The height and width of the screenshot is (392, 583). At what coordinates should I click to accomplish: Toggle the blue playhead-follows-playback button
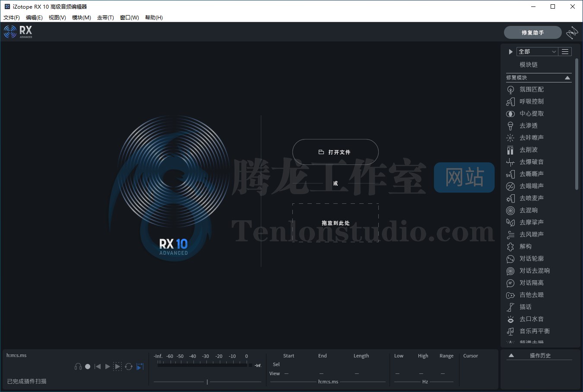(x=139, y=367)
